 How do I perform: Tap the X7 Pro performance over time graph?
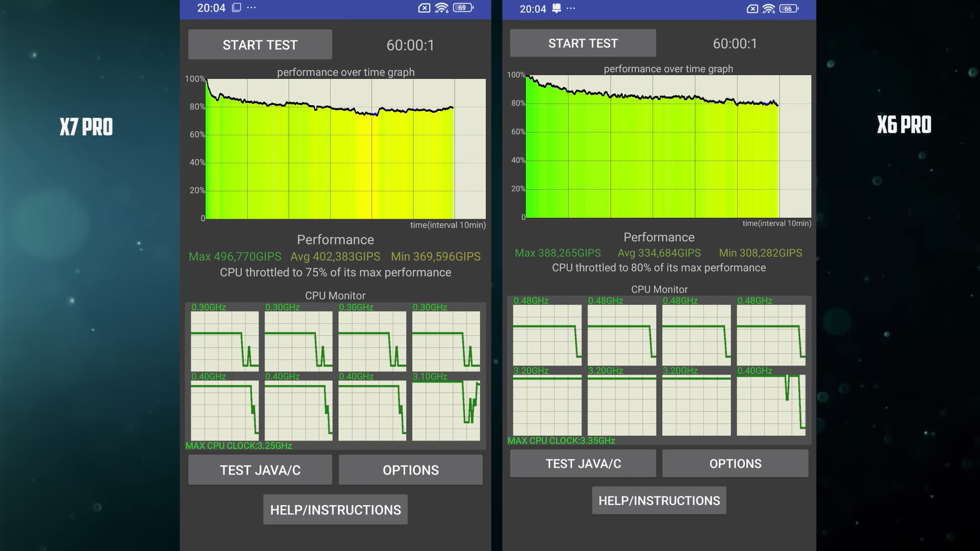pyautogui.click(x=345, y=149)
